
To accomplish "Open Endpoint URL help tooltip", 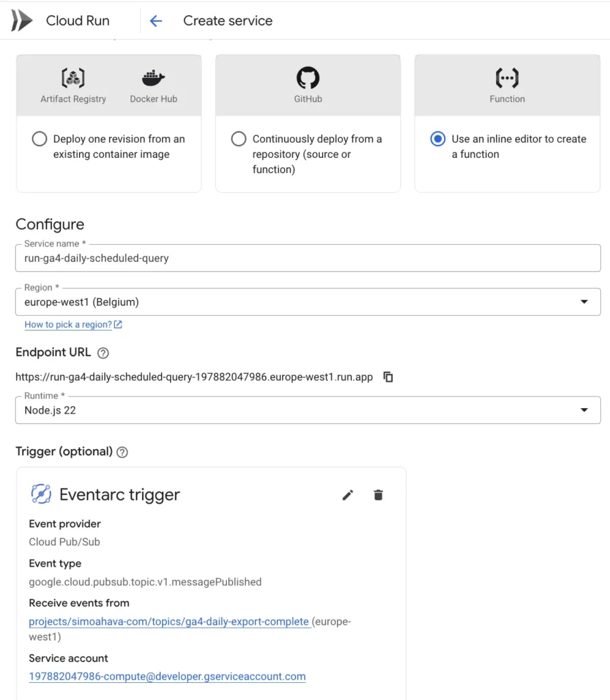I will tap(103, 353).
